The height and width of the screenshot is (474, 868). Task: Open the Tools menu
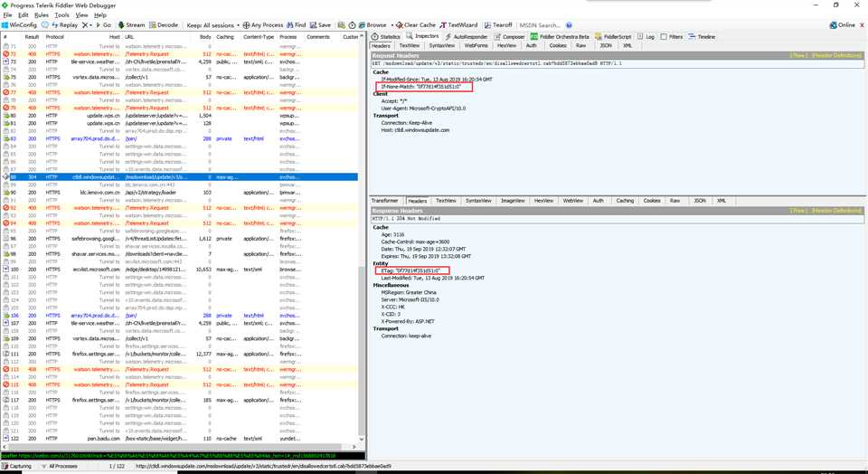coord(62,15)
